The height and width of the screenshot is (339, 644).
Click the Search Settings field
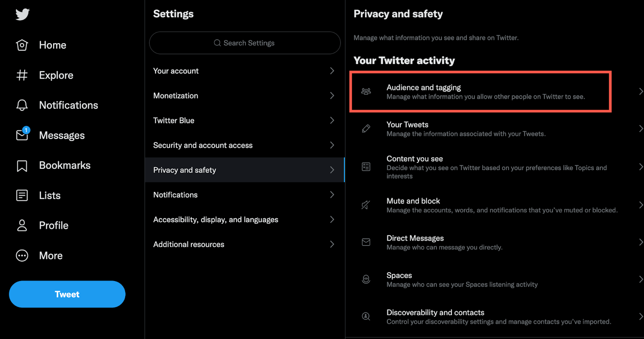point(245,43)
